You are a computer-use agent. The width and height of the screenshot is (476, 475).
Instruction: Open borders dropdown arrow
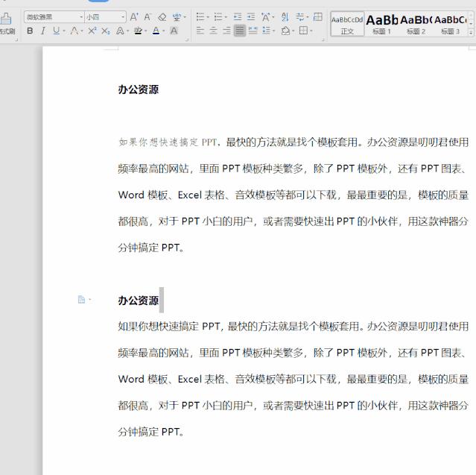(311, 31)
